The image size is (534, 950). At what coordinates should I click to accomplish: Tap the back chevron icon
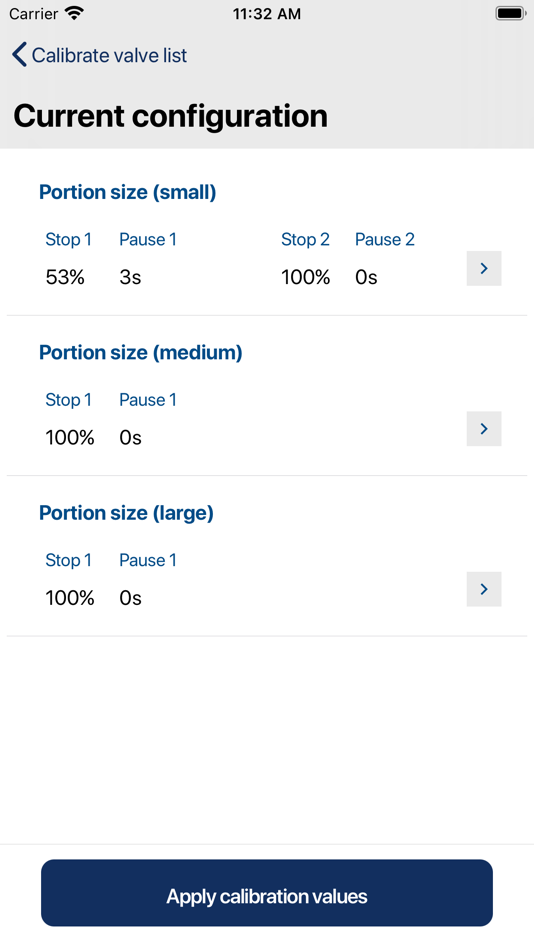19,55
